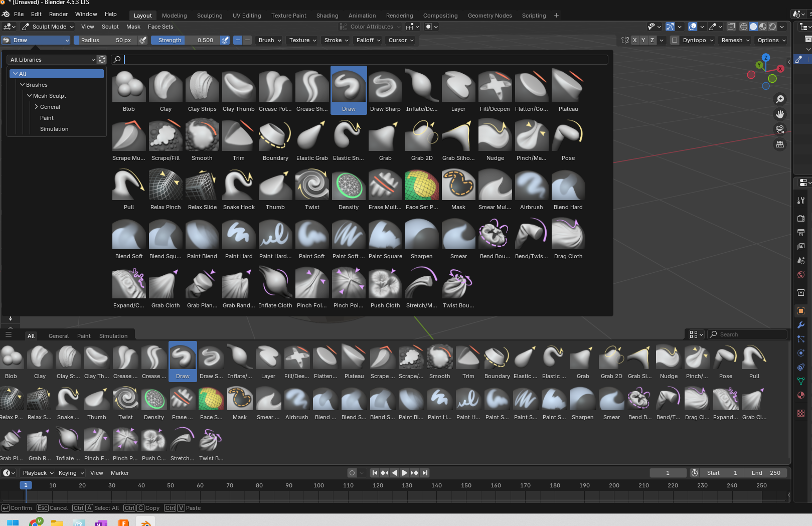Toggle X axis symmetry button

[x=635, y=40]
